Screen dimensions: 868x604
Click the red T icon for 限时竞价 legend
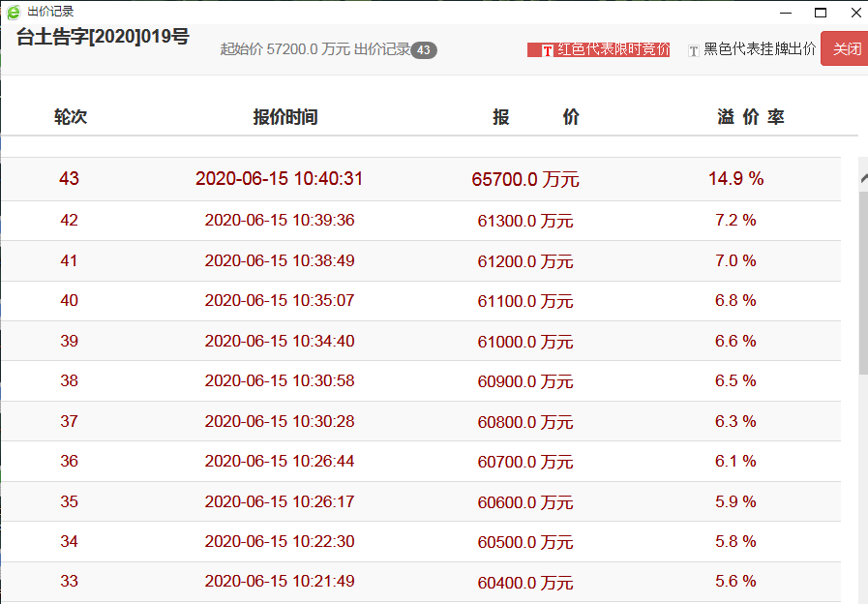pos(547,50)
